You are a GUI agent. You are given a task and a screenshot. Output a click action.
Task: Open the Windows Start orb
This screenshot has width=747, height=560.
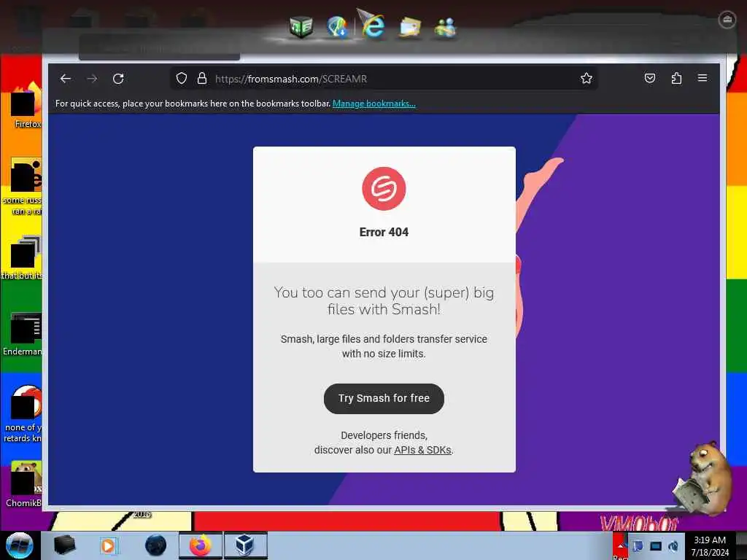19,545
